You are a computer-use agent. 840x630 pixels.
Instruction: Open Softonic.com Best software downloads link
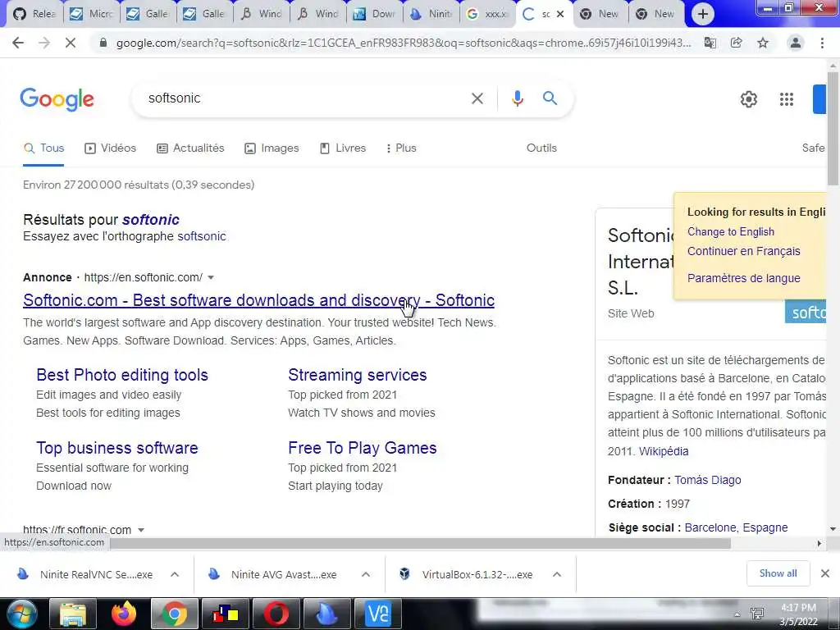(258, 300)
